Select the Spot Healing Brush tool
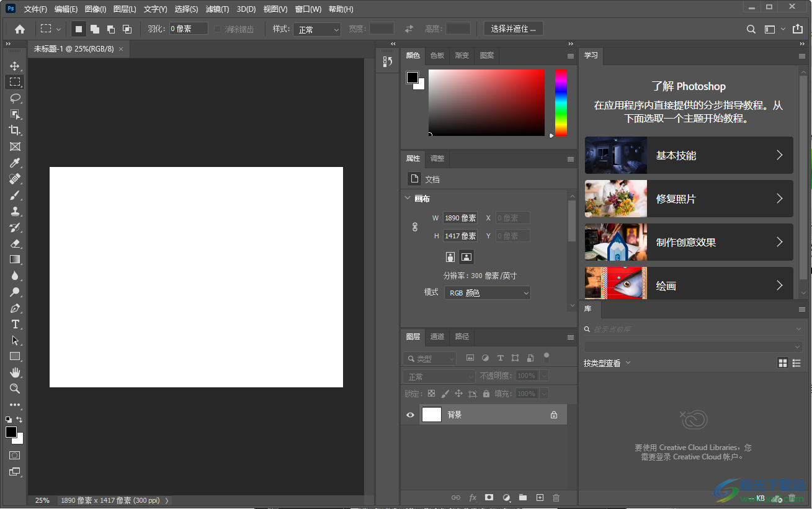This screenshot has height=509, width=812. tap(15, 179)
